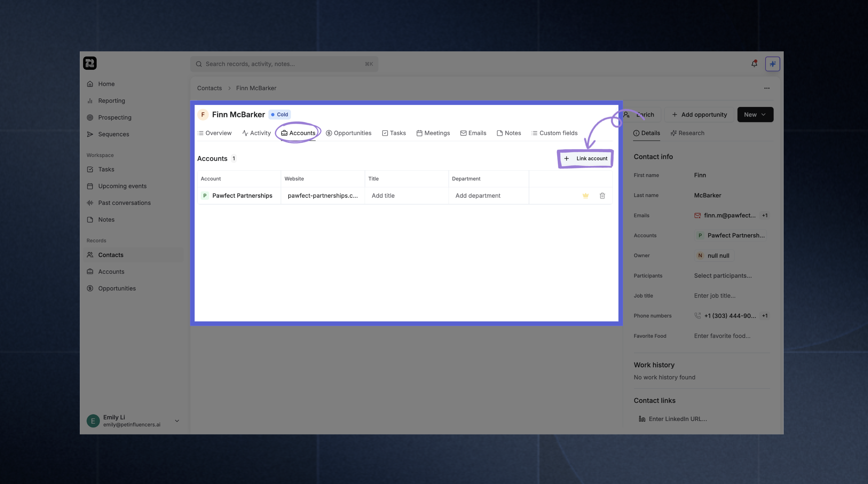Click Add opportunity button
Screen dimensions: 868x484
[699, 114]
